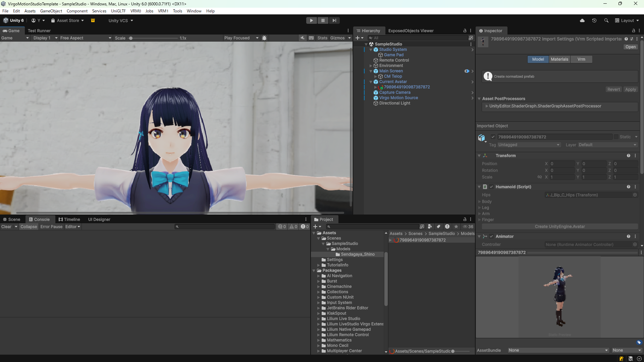Open the VRM0 menu
The image size is (644, 362).
136,11
